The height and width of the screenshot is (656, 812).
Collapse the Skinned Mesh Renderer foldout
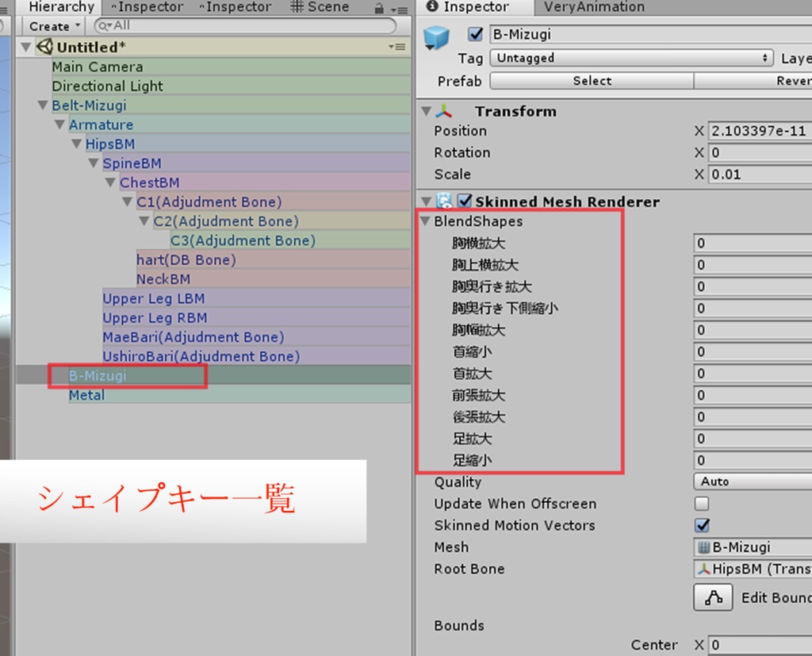point(426,201)
